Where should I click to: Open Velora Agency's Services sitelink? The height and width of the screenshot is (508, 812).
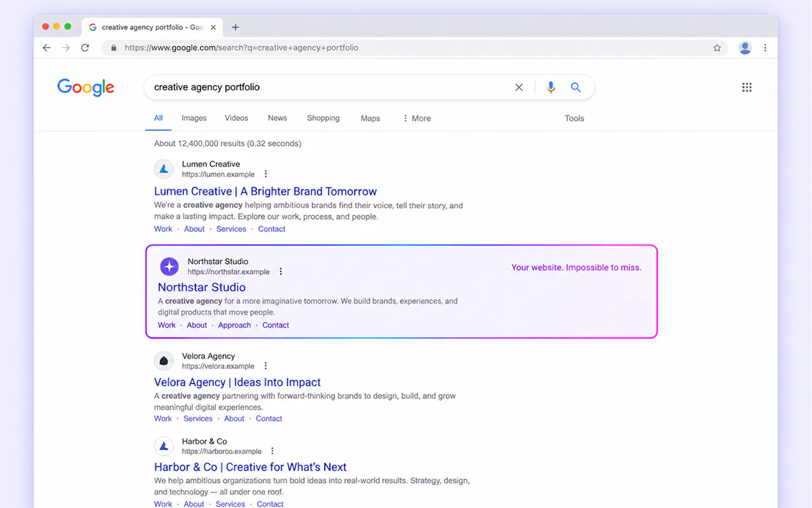click(x=198, y=419)
